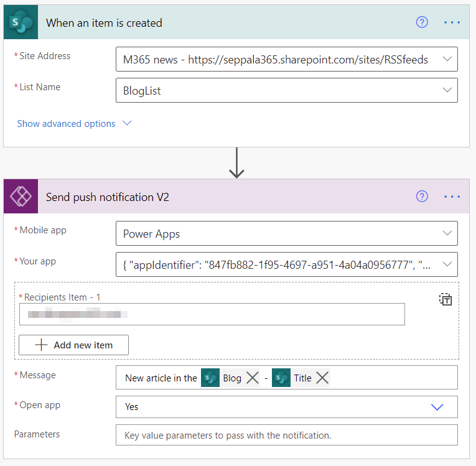Screen dimensions: 476x466
Task: Open the SharePoint trigger's ellipsis menu
Action: pos(452,22)
